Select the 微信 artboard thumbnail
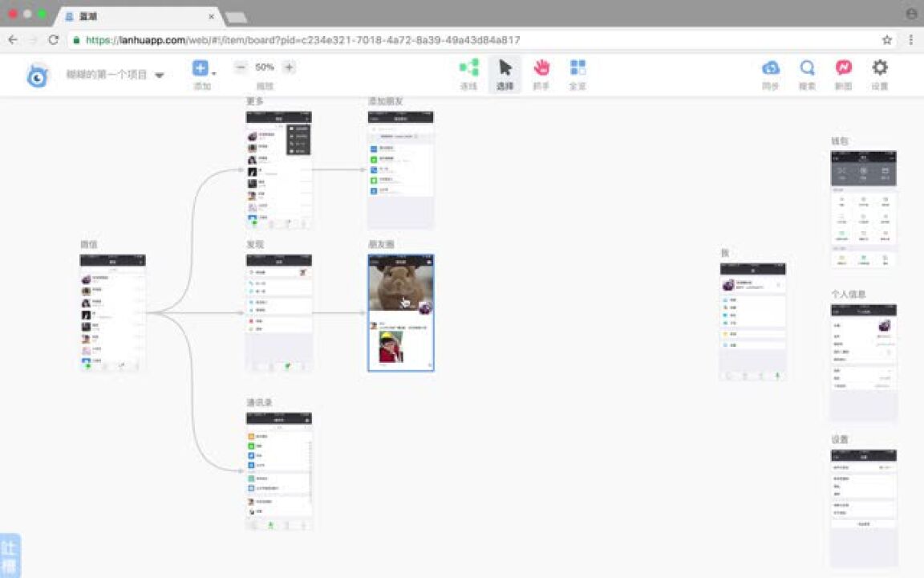The image size is (924, 578). tap(112, 313)
